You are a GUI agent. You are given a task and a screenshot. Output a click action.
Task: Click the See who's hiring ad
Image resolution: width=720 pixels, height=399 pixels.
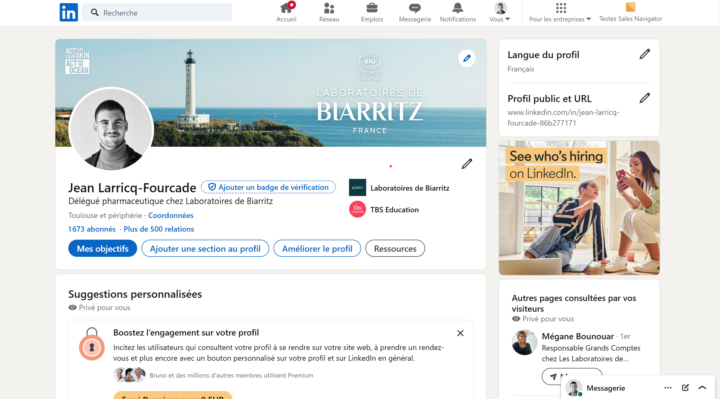(579, 208)
